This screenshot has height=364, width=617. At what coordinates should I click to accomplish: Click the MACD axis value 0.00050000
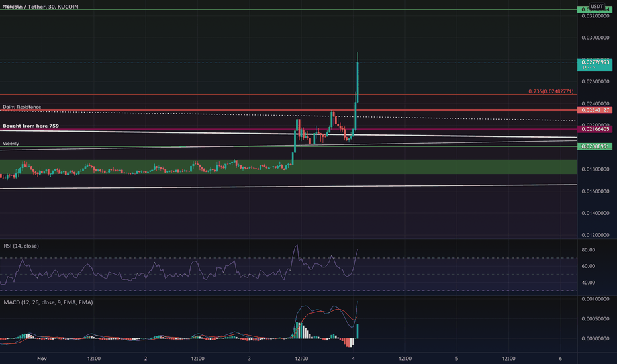tap(595, 319)
